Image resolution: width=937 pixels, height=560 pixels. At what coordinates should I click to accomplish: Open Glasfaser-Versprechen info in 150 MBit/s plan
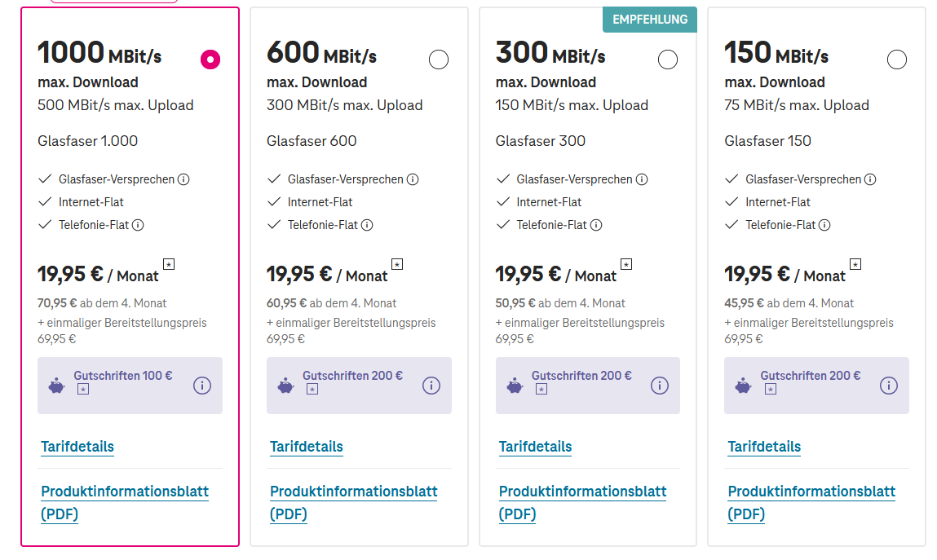pyautogui.click(x=871, y=179)
